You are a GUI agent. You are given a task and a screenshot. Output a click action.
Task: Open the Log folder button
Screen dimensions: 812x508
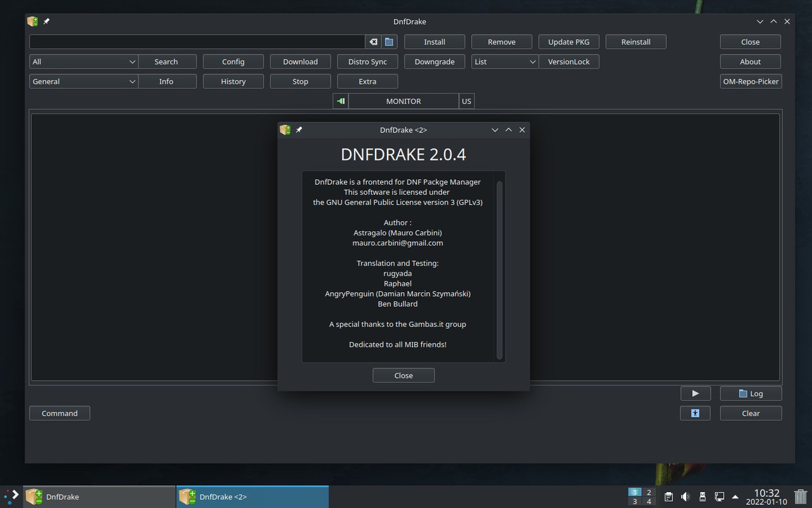(x=750, y=394)
